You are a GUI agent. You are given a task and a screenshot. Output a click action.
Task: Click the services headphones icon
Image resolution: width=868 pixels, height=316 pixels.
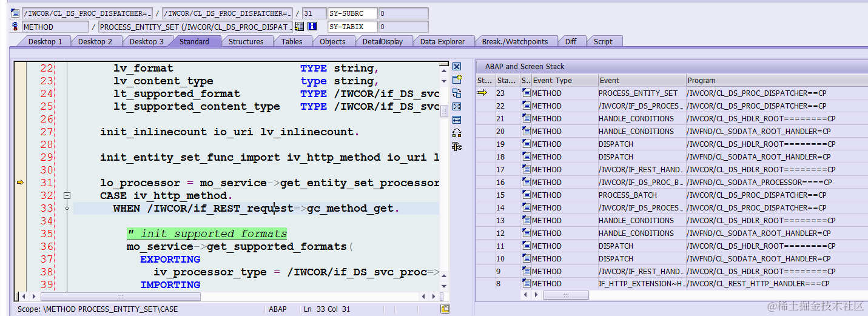tap(457, 133)
